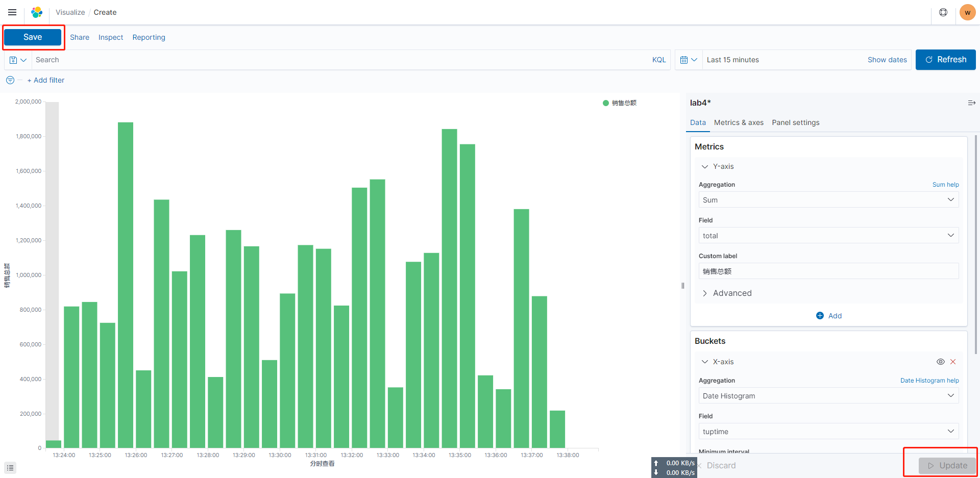
Task: Open the Sum help link
Action: (945, 185)
